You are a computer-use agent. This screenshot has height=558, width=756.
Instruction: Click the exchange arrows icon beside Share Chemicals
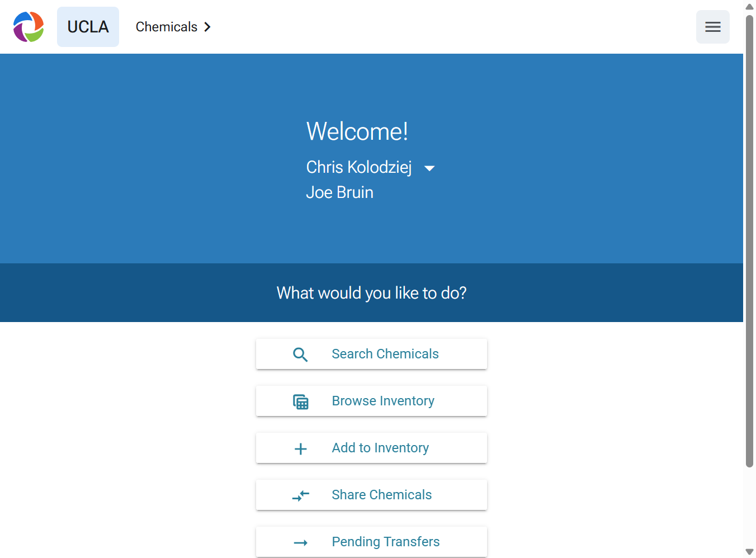point(301,495)
